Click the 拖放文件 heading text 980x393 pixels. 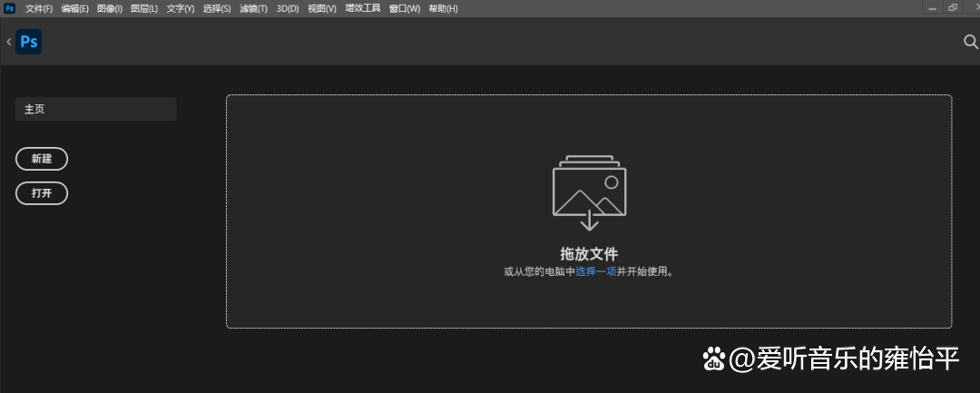coord(589,253)
